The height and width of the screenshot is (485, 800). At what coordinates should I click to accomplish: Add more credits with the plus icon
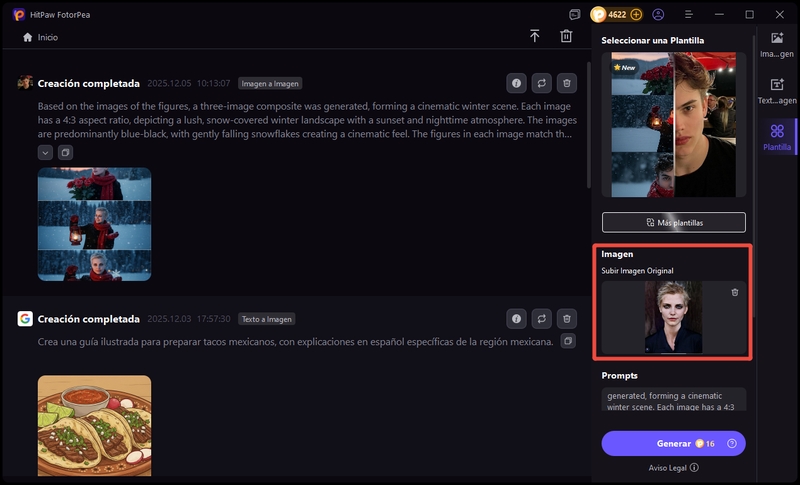(x=636, y=15)
